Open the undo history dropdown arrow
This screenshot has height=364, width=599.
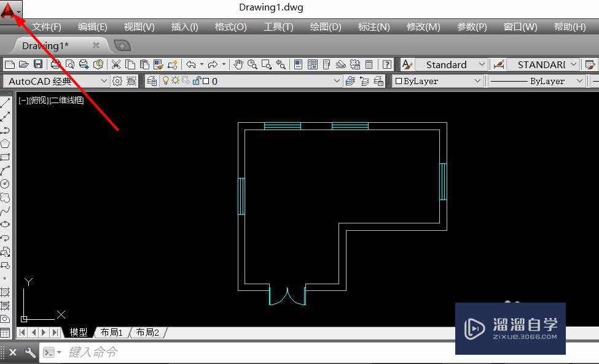point(202,64)
